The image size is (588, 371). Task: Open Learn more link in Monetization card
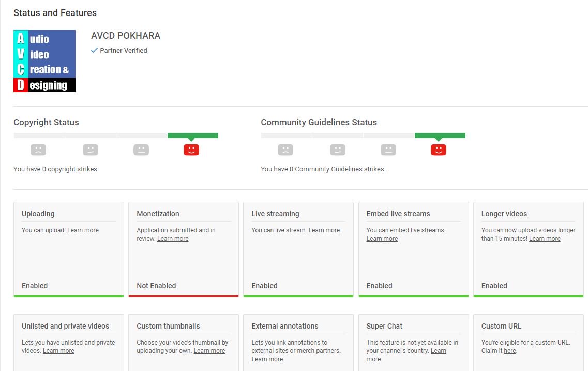pos(173,238)
